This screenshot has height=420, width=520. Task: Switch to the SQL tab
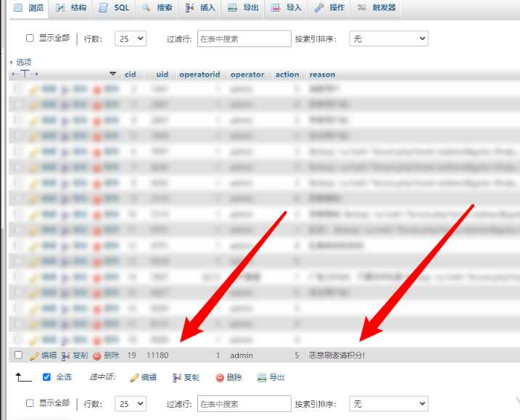[114, 8]
